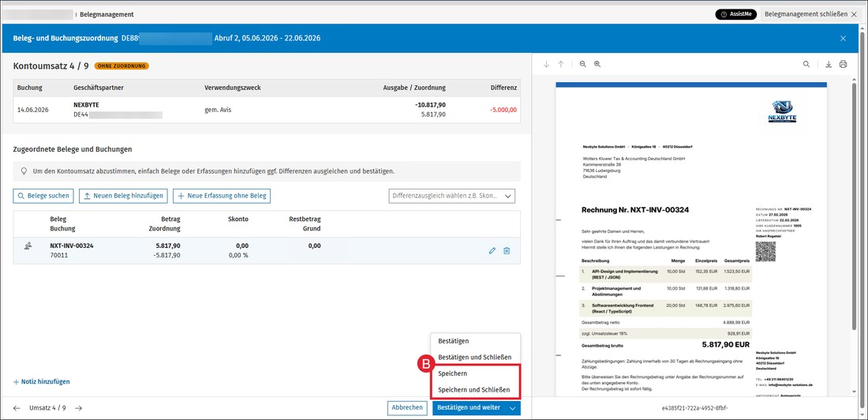Go to previous document page arrow
The image size is (868, 420).
561,64
